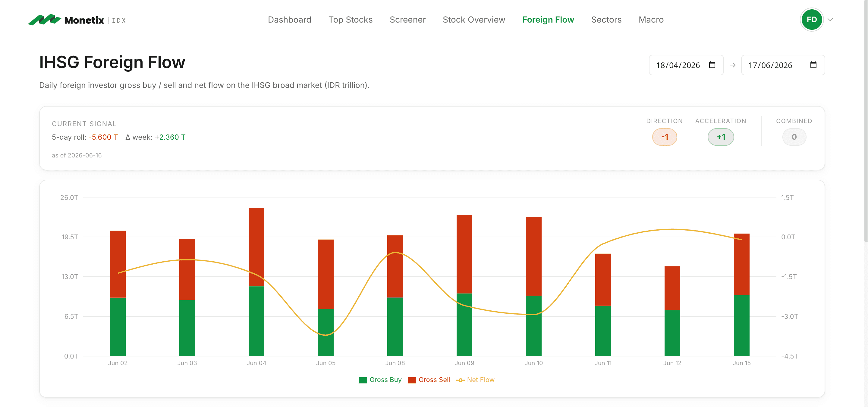Open Stock Overview in navigation
This screenshot has width=868, height=407.
474,20
